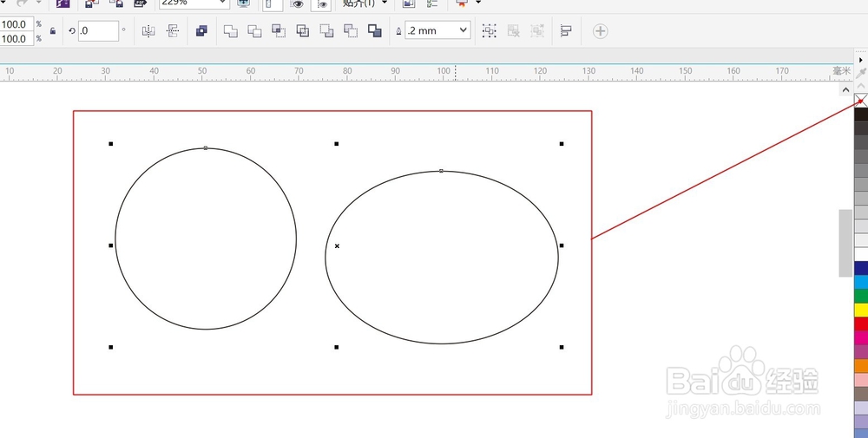Pick the green color swatch
Screen dimensions: 868x438
click(861, 296)
